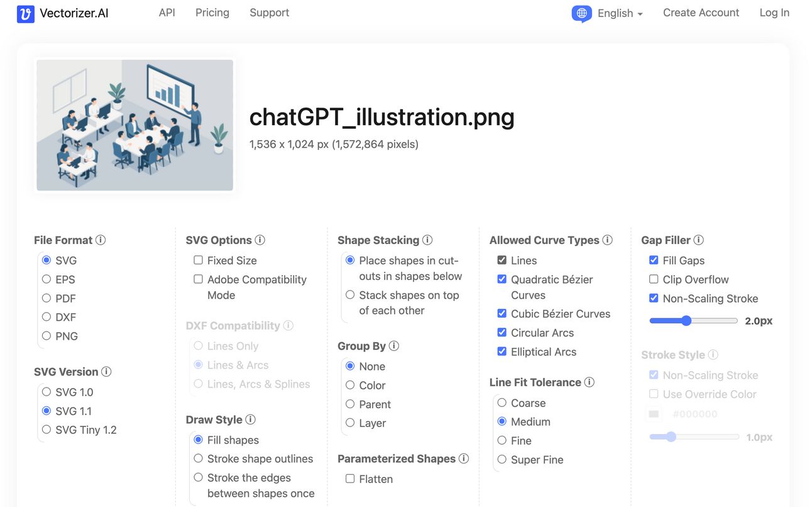Select EPS file format

point(47,279)
